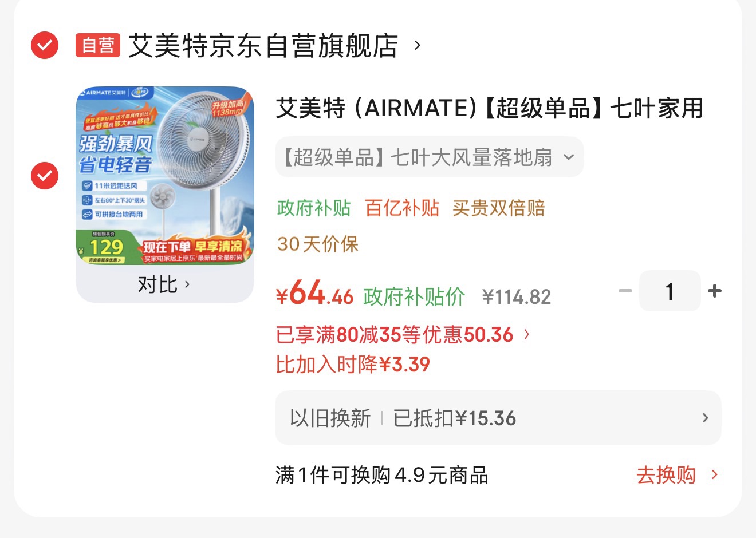Open the 以旧换新 trade-in row
Image resolution: width=756 pixels, height=538 pixels.
pyautogui.click(x=498, y=418)
